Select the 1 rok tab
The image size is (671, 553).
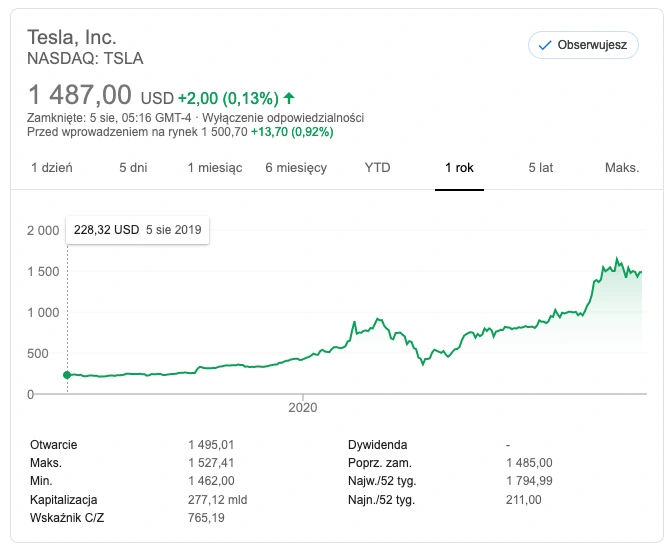tap(459, 167)
